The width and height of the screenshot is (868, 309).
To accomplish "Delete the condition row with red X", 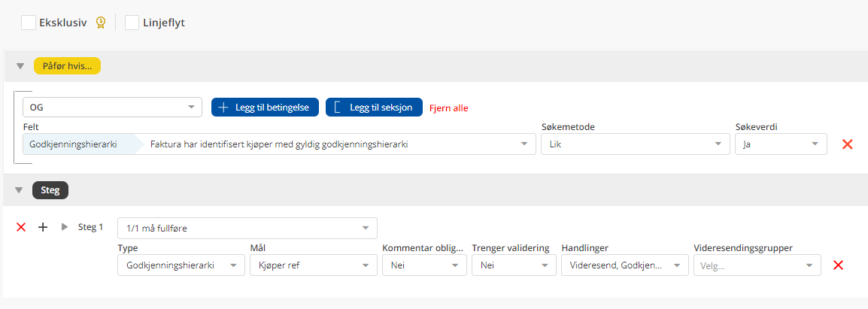I will point(847,144).
